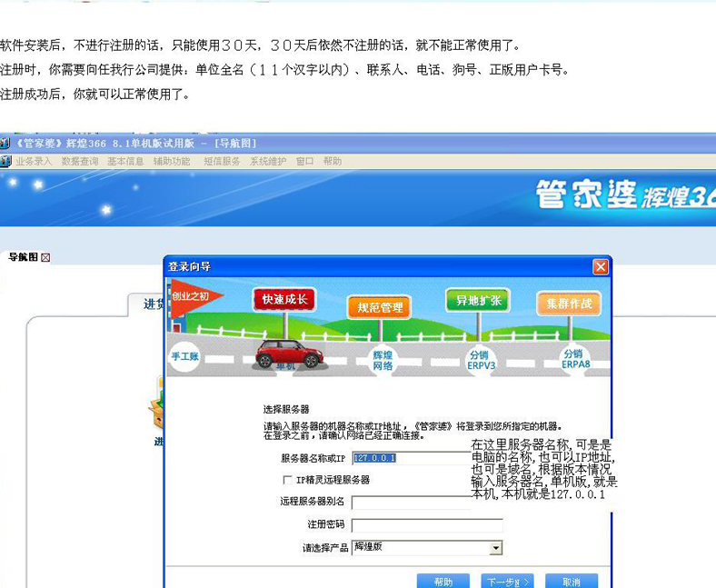Select the 分销ERPA8 road marker

click(x=575, y=360)
